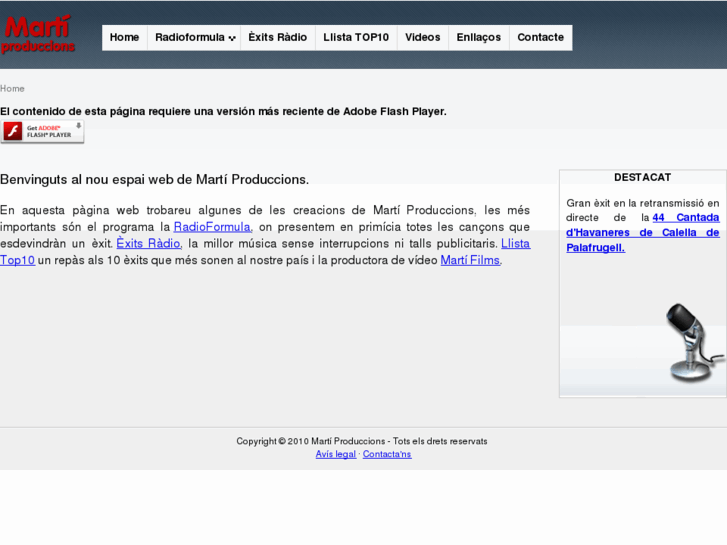Click the Home breadcrumb text

[x=13, y=89]
